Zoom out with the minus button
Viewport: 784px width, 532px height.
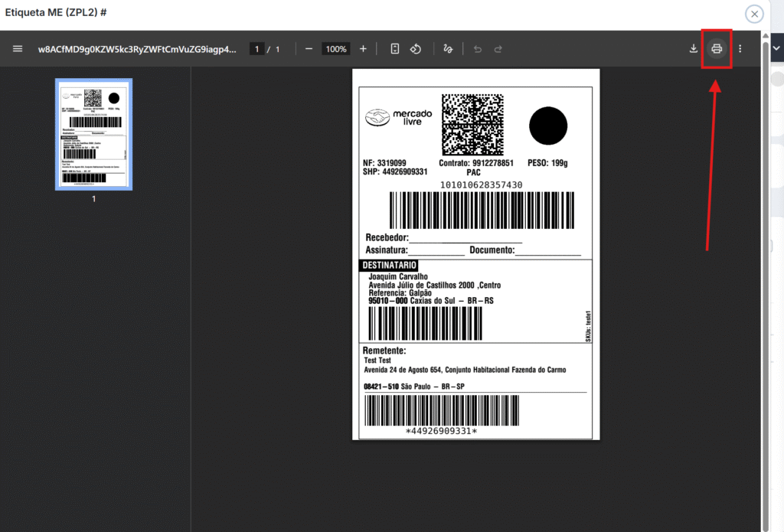pyautogui.click(x=309, y=49)
